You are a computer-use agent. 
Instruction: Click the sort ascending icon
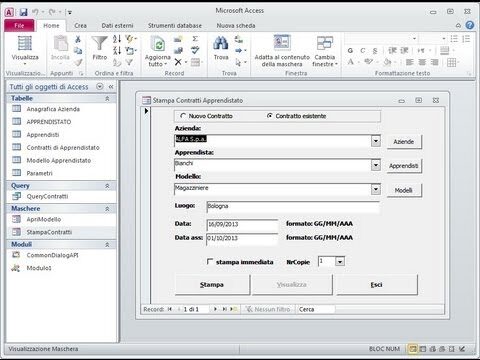(117, 39)
